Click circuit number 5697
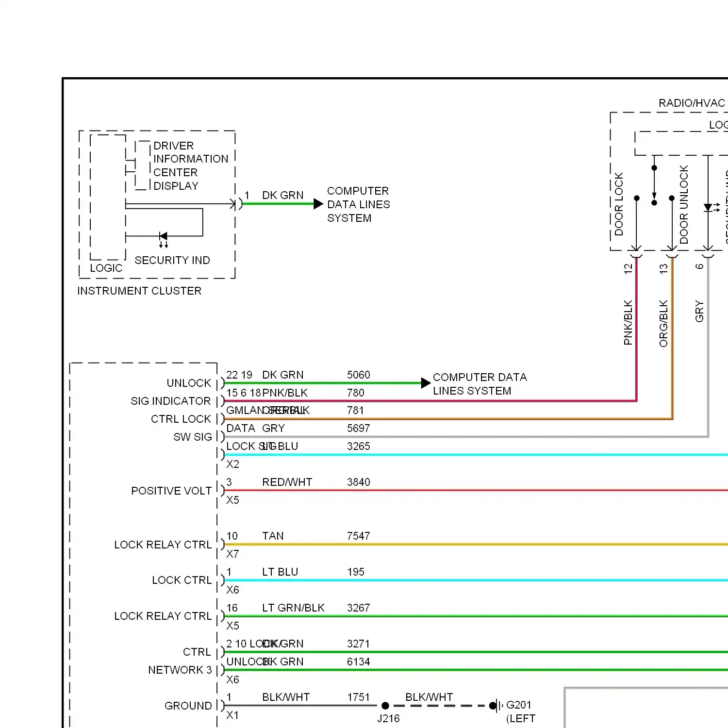This screenshot has height=728, width=728. 359,428
